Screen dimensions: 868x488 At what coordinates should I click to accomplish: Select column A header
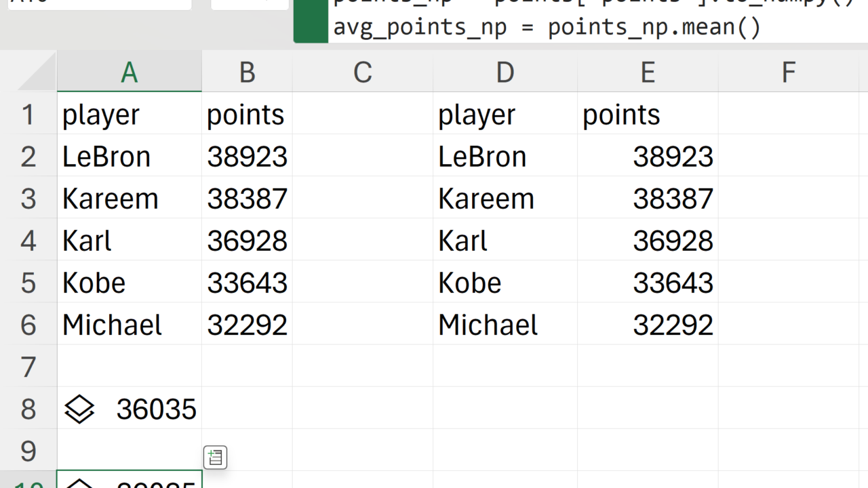coord(129,72)
